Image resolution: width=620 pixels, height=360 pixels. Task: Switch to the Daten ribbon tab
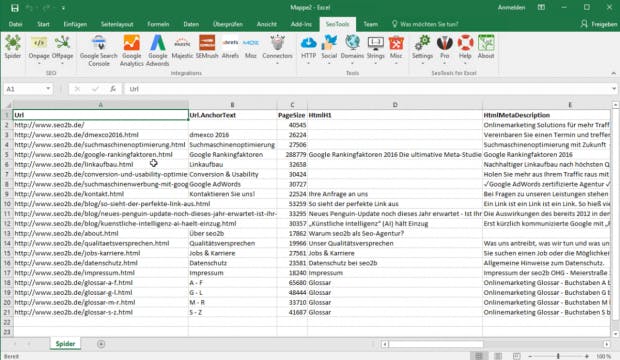(x=191, y=24)
